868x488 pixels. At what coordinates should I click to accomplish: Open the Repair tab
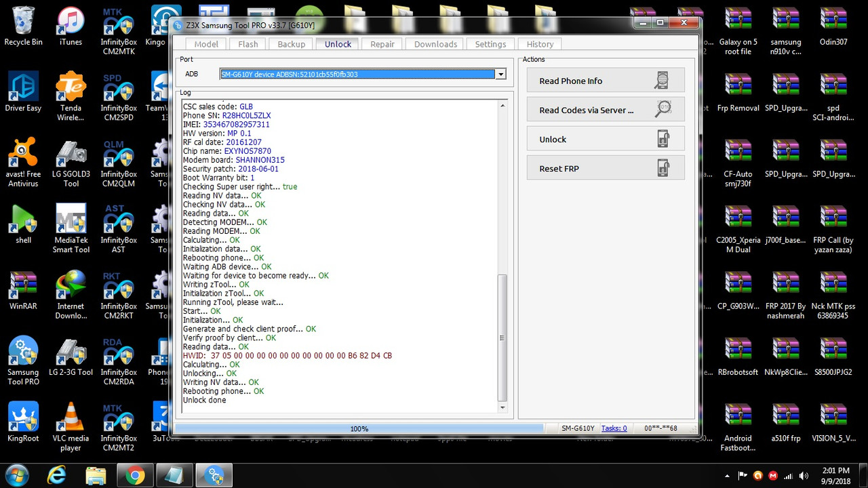[382, 44]
